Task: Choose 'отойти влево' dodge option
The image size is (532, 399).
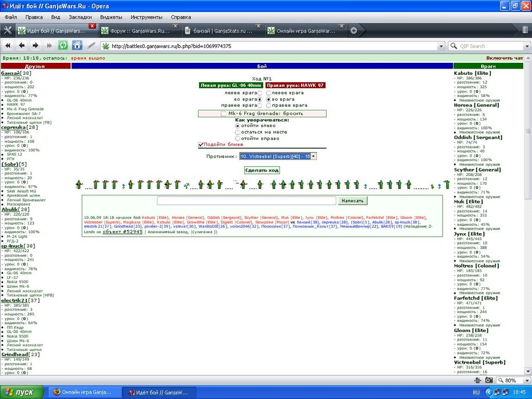Action: click(x=237, y=126)
